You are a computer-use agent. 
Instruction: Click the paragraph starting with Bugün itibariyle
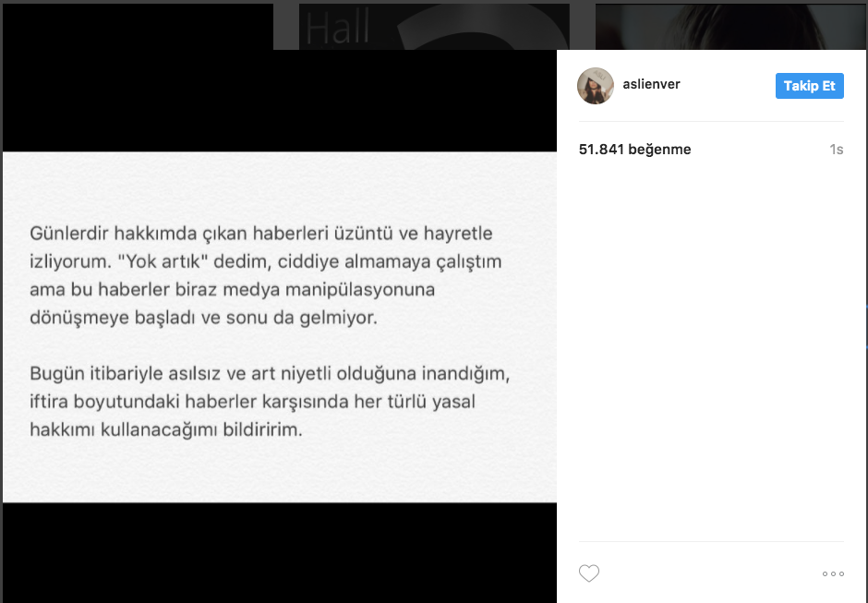coord(270,402)
